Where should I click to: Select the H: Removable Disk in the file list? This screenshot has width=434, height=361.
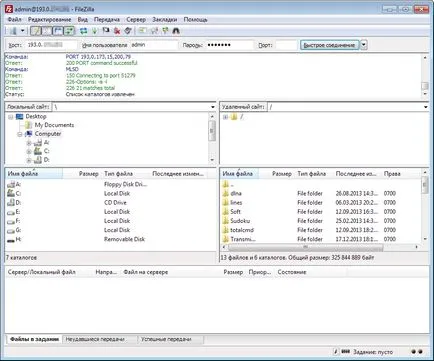(x=110, y=239)
